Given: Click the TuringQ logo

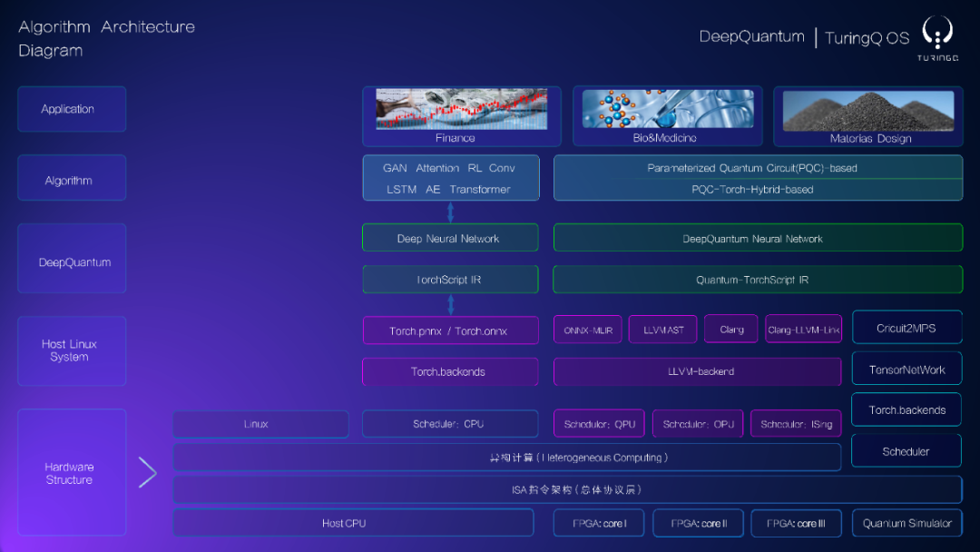Looking at the screenshot, I should [937, 38].
